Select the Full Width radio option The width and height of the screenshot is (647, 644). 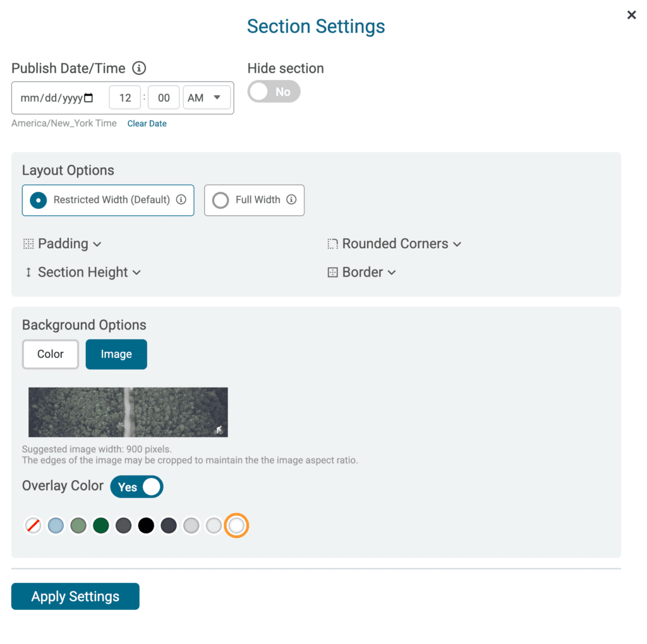(x=254, y=200)
